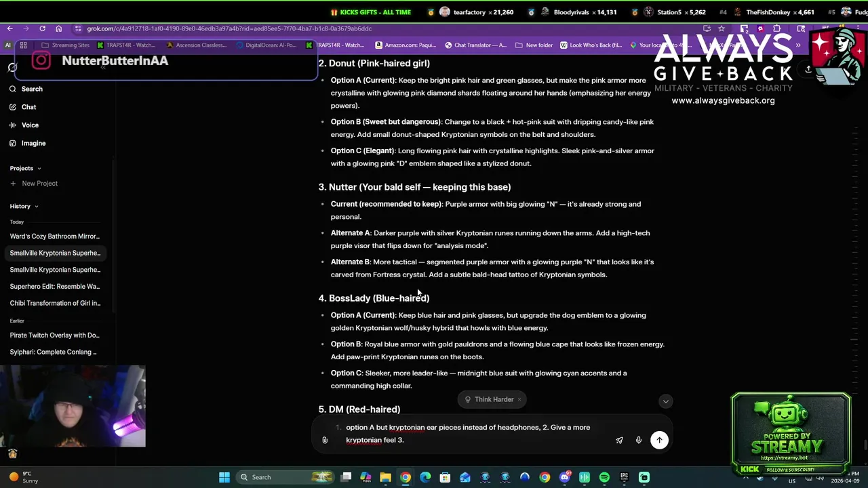This screenshot has width=868, height=488.
Task: Open Microsoft Store from the taskbar
Action: point(445,477)
